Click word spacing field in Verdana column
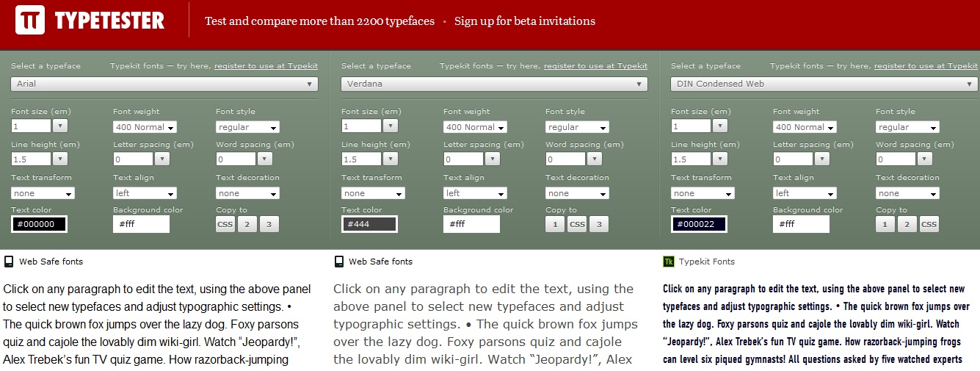Image resolution: width=980 pixels, height=371 pixels. [565, 159]
